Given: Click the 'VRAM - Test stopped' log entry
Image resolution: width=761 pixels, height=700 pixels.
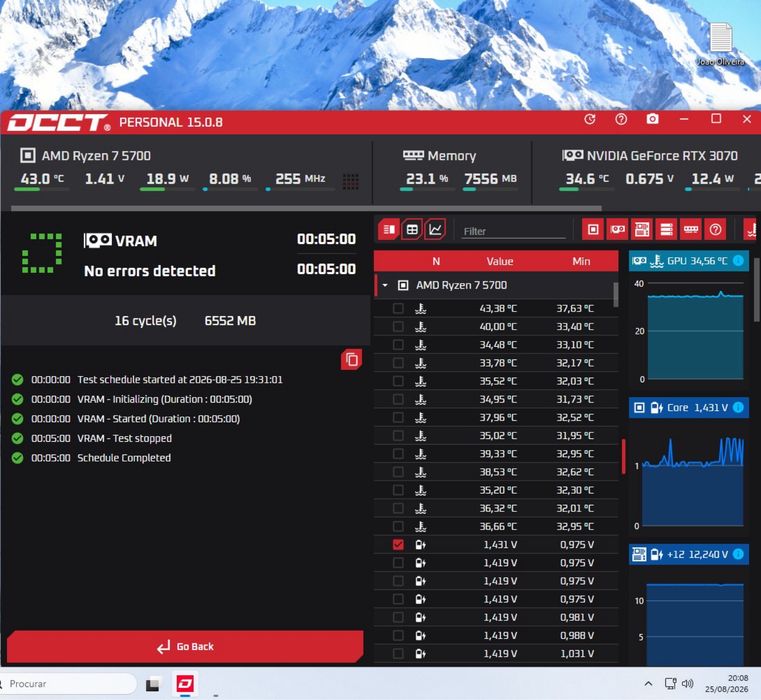Looking at the screenshot, I should tap(124, 438).
